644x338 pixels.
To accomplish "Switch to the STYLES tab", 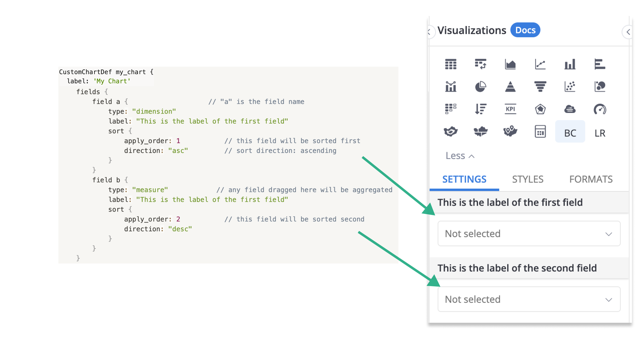I will pos(528,179).
